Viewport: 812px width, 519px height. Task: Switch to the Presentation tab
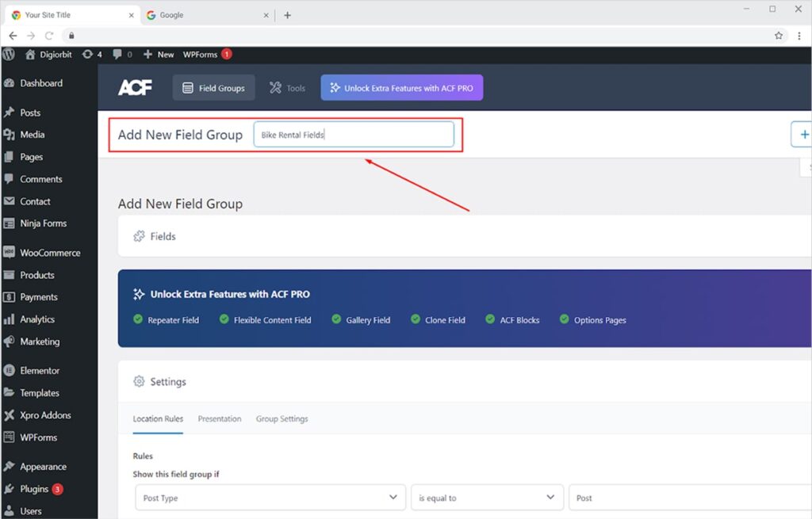tap(220, 418)
